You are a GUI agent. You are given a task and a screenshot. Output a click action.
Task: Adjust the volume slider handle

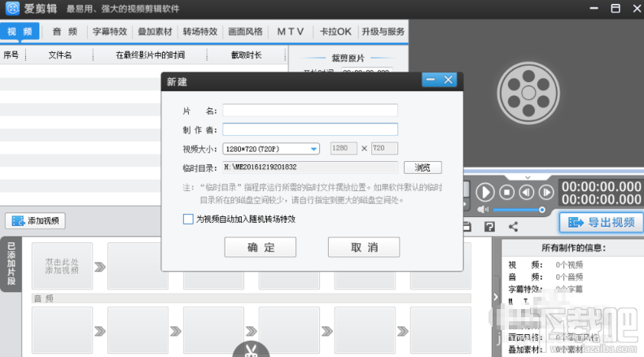[x=541, y=210]
